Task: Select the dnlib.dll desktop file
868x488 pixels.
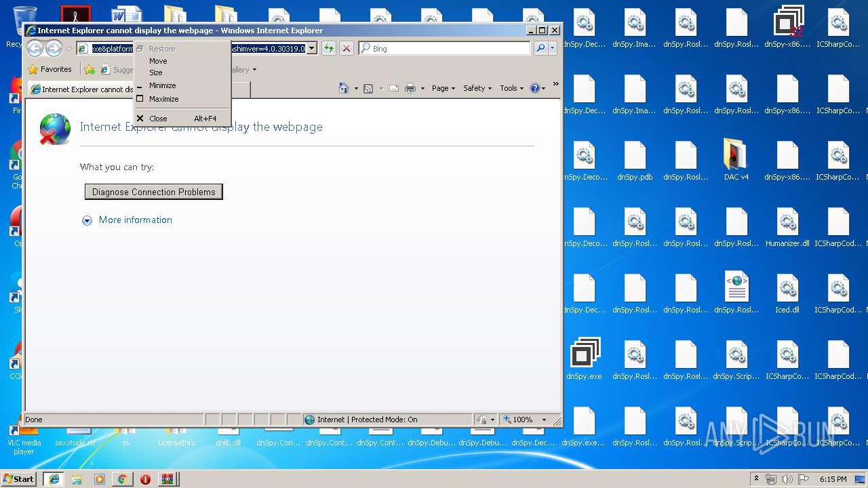Action: (228, 437)
